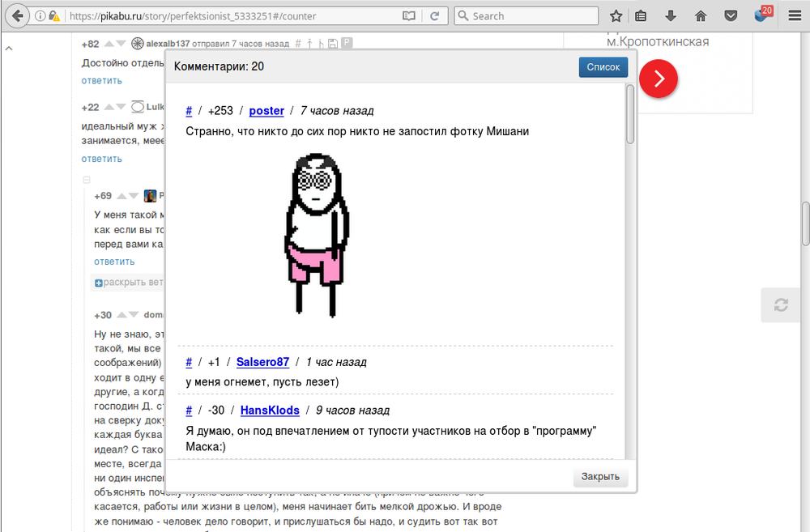Click the gray refresh widget on right edge
Viewport: 810px width, 532px height.
click(x=781, y=304)
